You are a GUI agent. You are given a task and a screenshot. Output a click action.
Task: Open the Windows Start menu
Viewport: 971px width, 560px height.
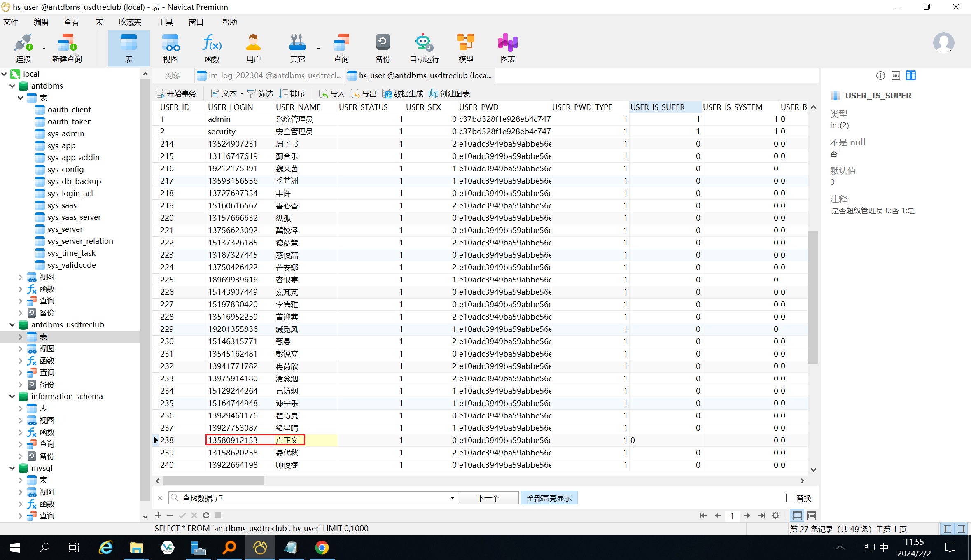[x=14, y=548]
